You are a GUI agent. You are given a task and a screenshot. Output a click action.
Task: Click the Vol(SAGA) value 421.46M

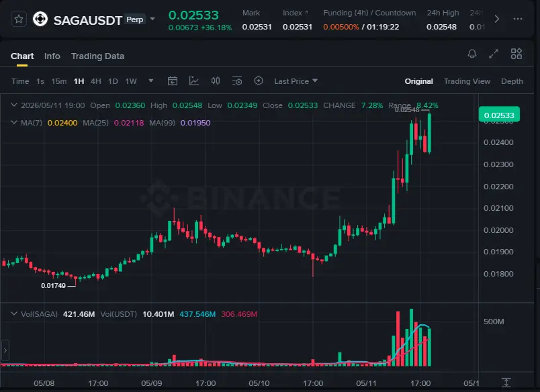coord(79,314)
